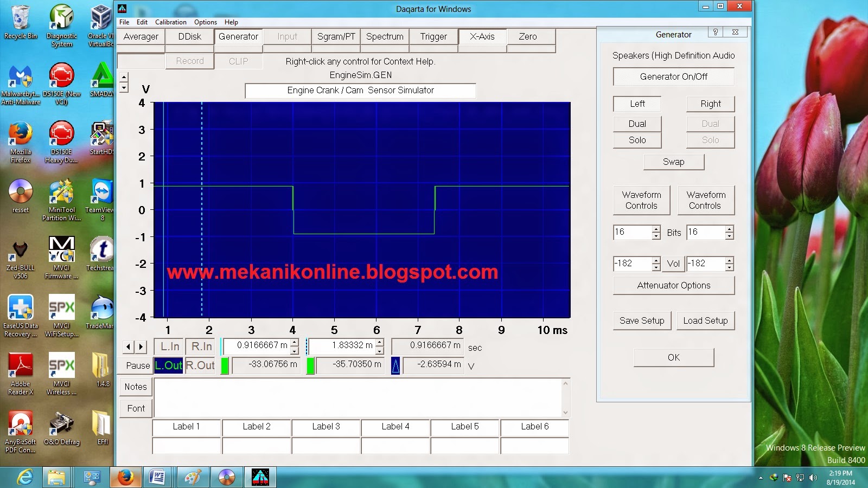868x488 pixels.
Task: Open Attenuator Options
Action: pos(673,285)
